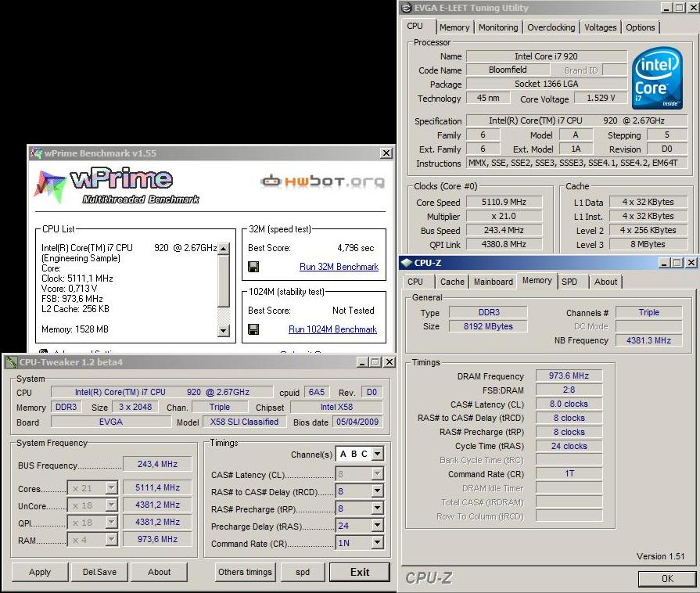Image resolution: width=700 pixels, height=593 pixels.
Task: Click BUS Frequency 243,4 MHz field
Action: (x=157, y=464)
